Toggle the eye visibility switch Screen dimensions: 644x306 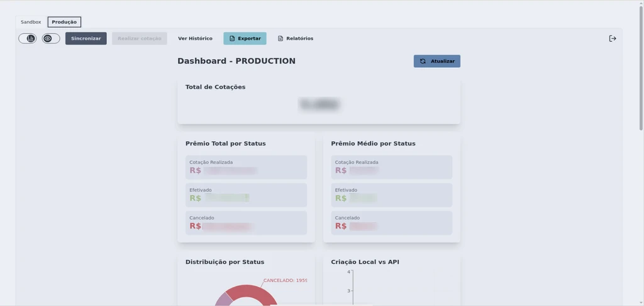coord(51,38)
